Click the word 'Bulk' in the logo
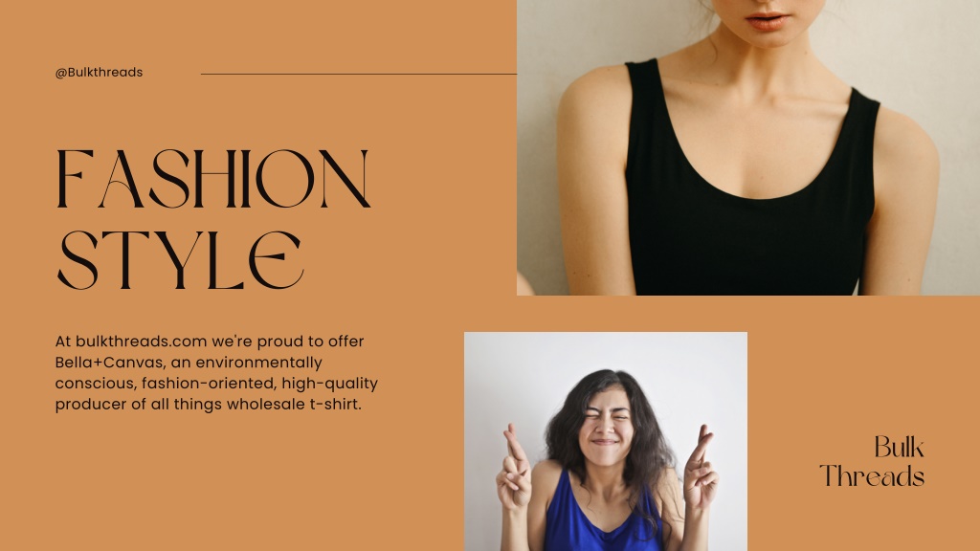This screenshot has width=980, height=551. tap(899, 448)
